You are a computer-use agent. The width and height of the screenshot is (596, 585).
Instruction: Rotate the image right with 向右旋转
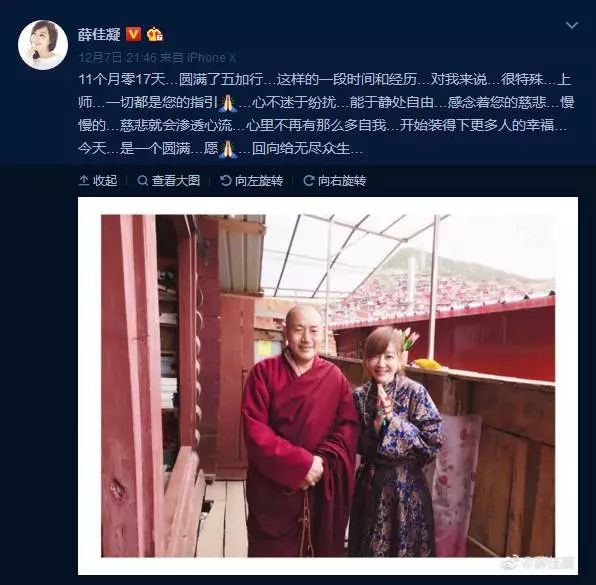335,181
